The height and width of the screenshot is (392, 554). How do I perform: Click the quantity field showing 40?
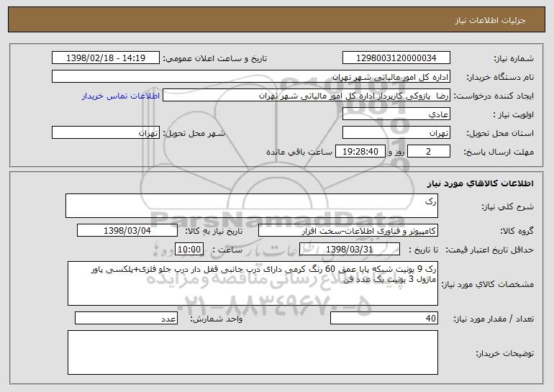[x=384, y=318]
